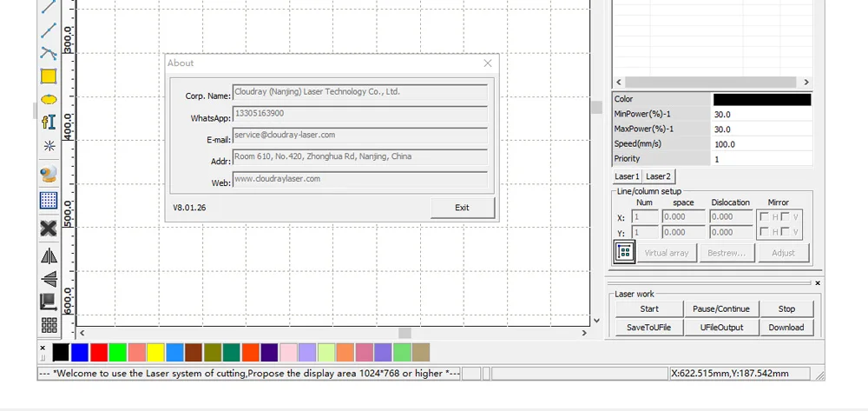
Task: Click the array layout icon beside Virtual array
Action: (x=624, y=253)
